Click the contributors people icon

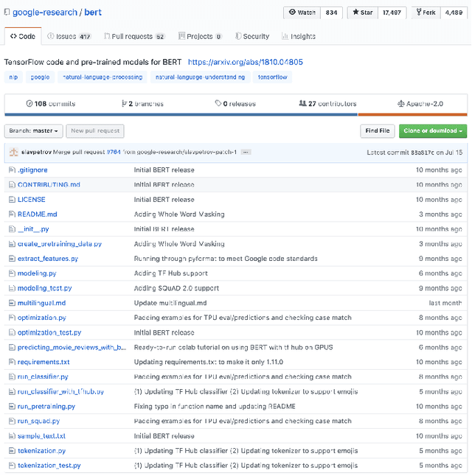(x=302, y=104)
